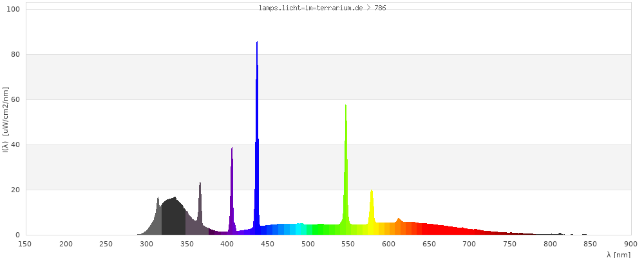Click the cyan band near 490 nm
The image size is (644, 258).
click(x=300, y=229)
